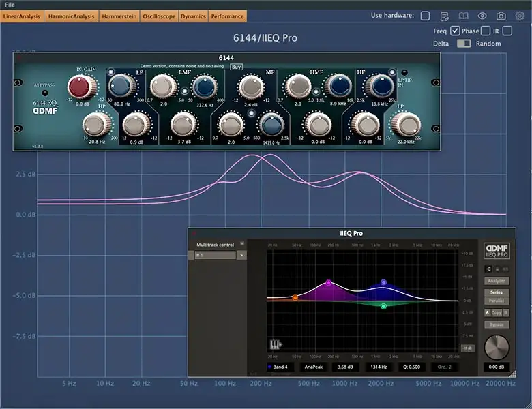The image size is (532, 409).
Task: Click the MF gain knob 2.4 dB
Action: coord(251,87)
